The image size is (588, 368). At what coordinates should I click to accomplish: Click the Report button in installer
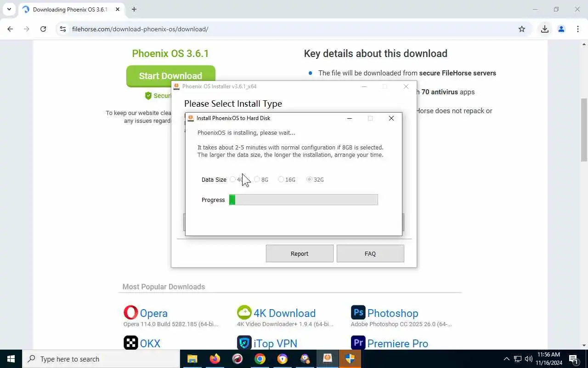[x=300, y=253]
